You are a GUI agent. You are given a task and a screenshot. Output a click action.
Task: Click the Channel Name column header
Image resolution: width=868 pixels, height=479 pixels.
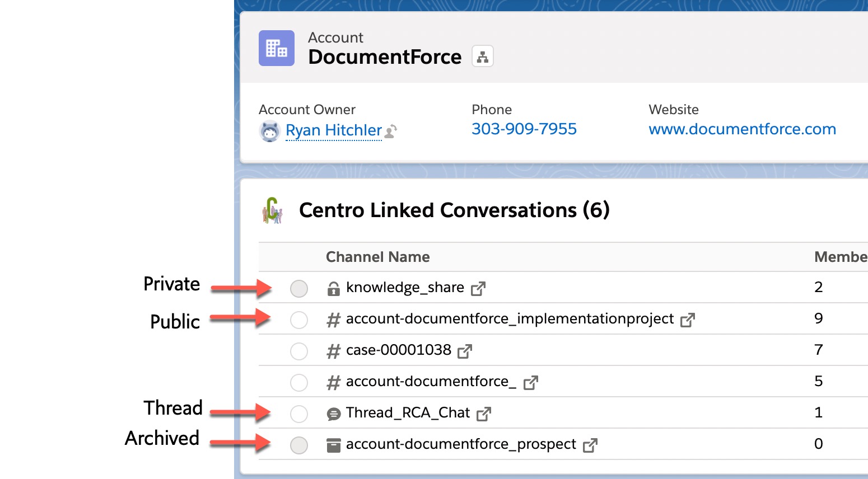378,257
